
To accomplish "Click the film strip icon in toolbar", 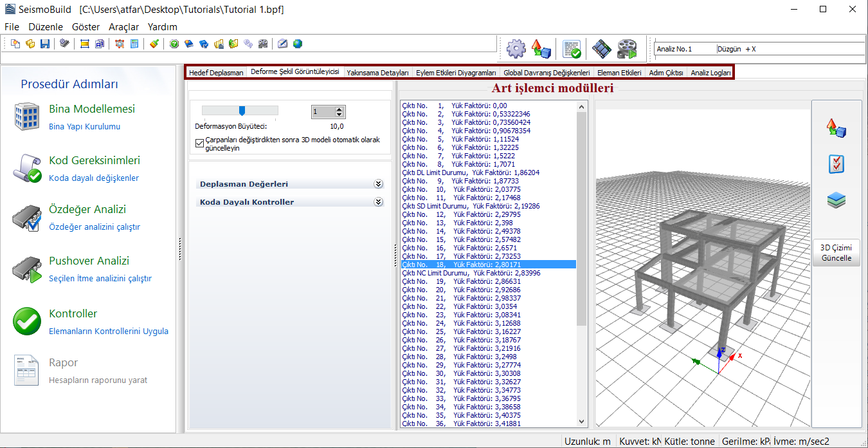I will point(601,48).
